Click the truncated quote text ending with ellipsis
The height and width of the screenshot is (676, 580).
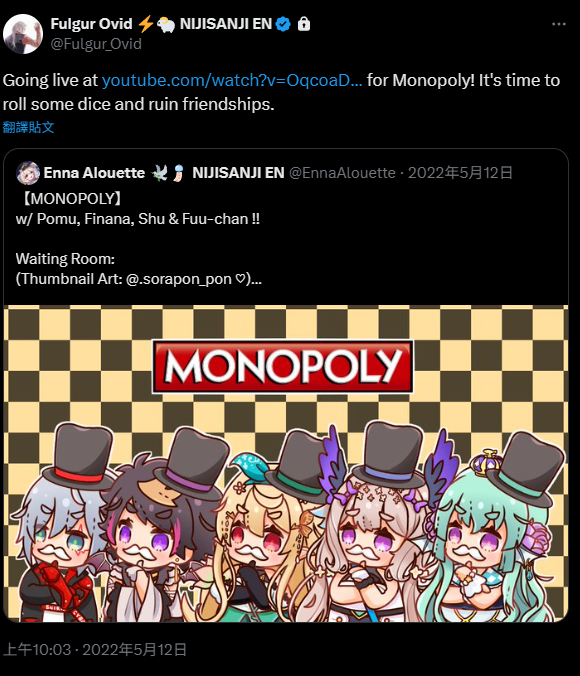(138, 279)
